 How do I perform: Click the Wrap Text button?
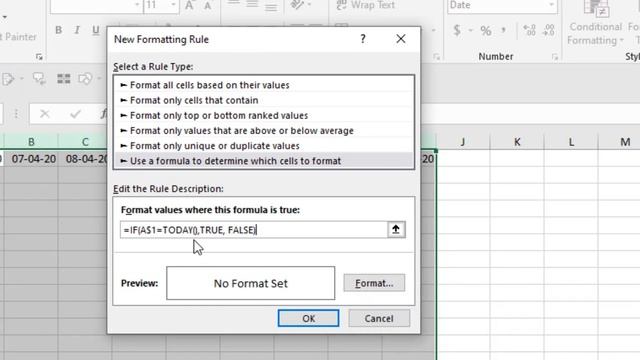pos(366,5)
